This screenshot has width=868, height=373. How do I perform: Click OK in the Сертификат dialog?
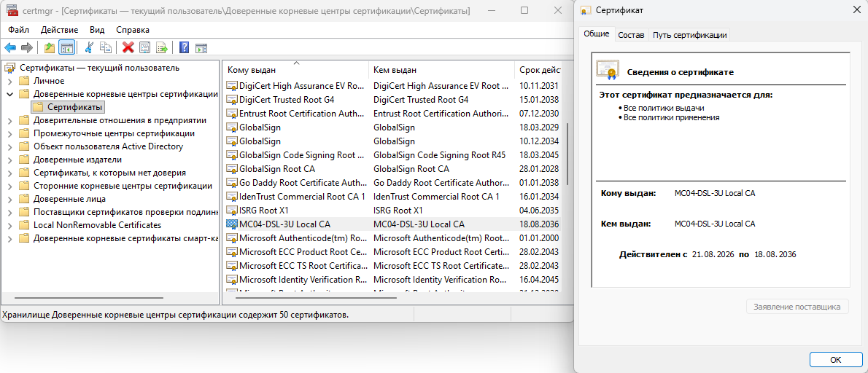pyautogui.click(x=836, y=360)
